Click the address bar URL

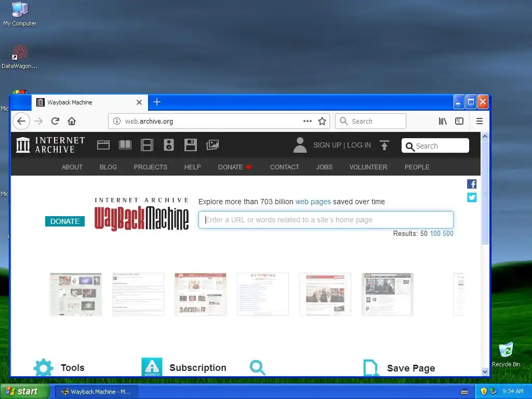click(x=149, y=121)
